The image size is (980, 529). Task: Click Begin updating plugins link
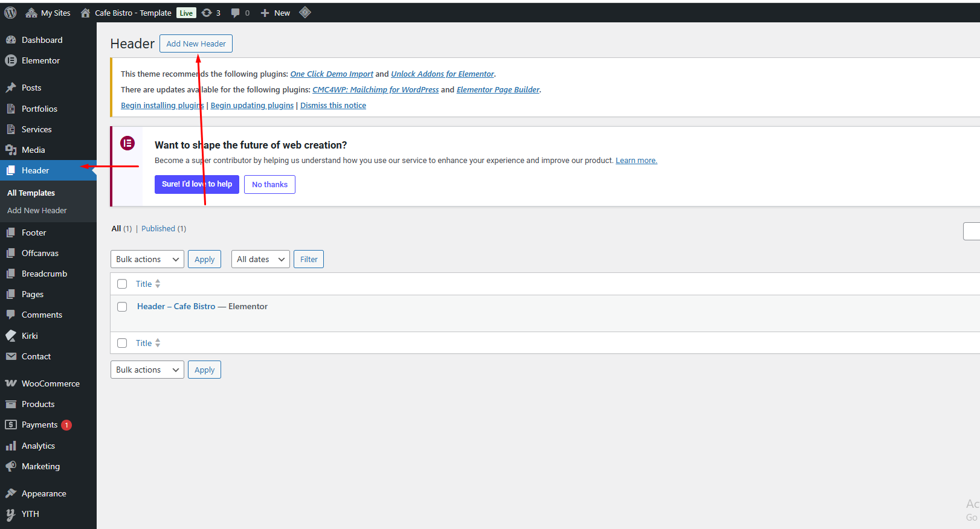(252, 105)
